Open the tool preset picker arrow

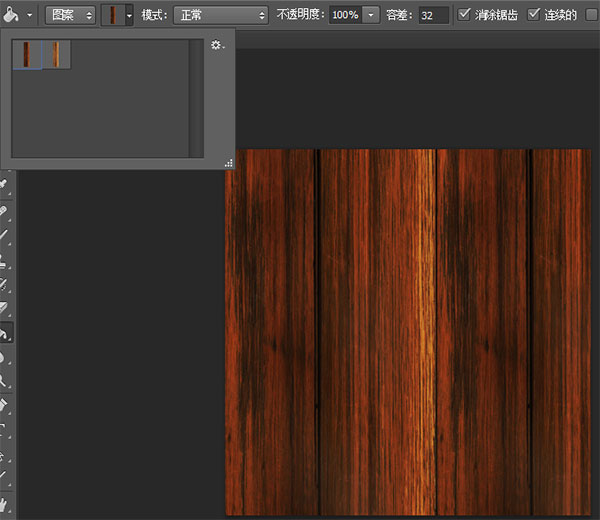point(29,16)
